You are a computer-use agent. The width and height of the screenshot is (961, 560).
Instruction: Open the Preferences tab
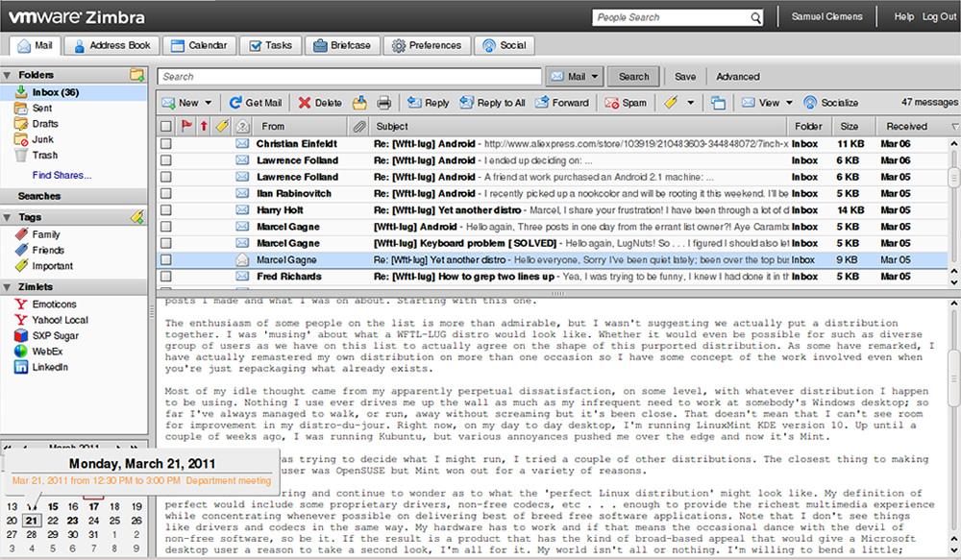coord(427,45)
